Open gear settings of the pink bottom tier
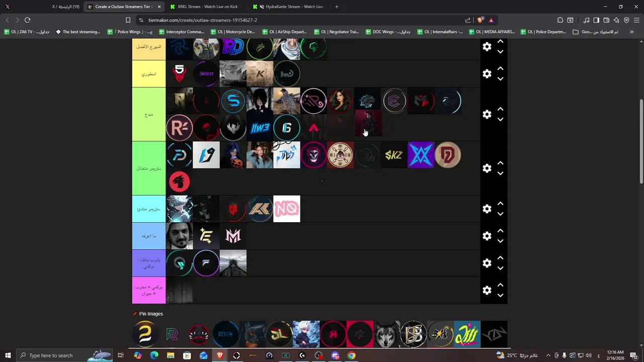This screenshot has height=362, width=644. (x=487, y=291)
